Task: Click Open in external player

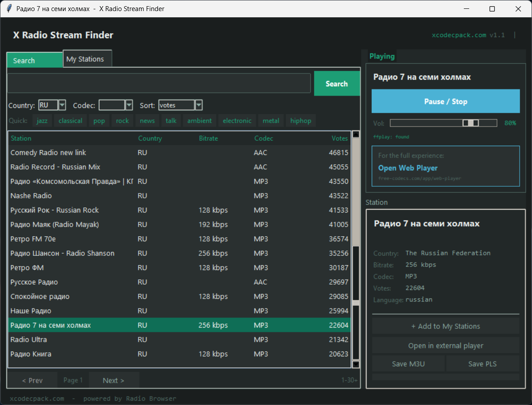Action: click(445, 346)
